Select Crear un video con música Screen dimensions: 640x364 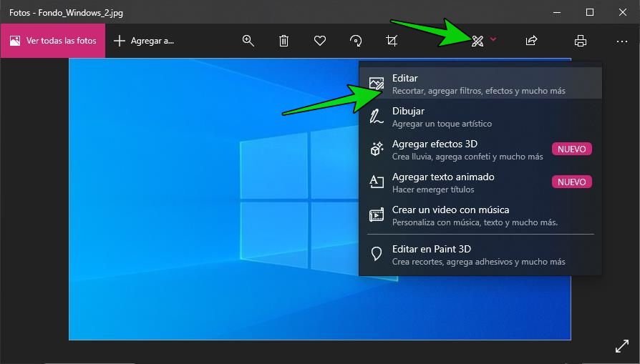[480, 215]
